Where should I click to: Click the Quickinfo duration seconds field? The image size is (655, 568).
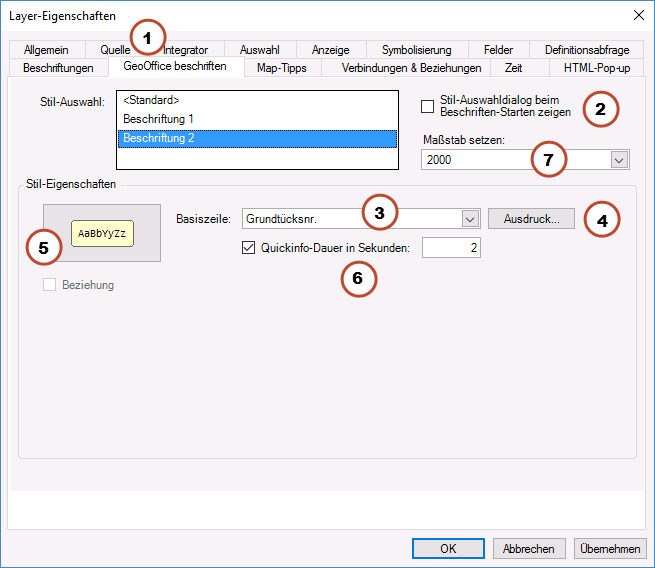(450, 247)
